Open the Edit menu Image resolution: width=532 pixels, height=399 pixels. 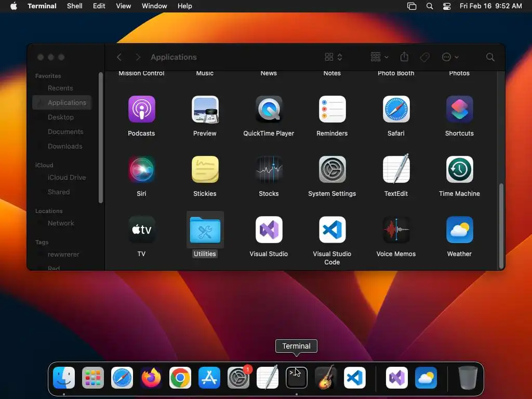[99, 6]
